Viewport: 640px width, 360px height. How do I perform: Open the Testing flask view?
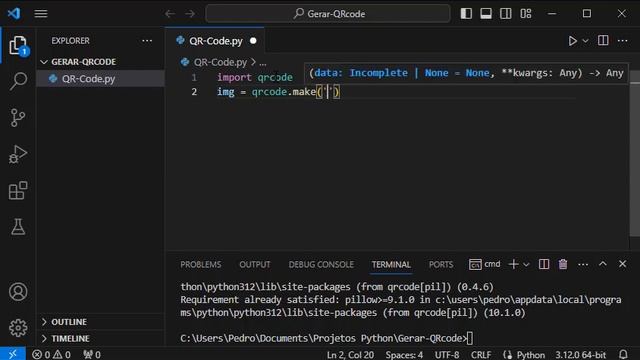(x=18, y=227)
